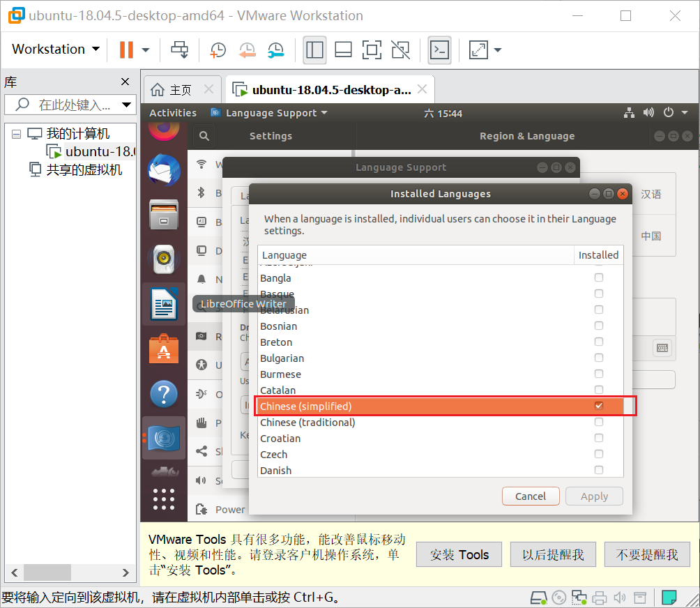The width and height of the screenshot is (700, 608).
Task: Open LibreOffice Writer from the dock
Action: click(164, 305)
